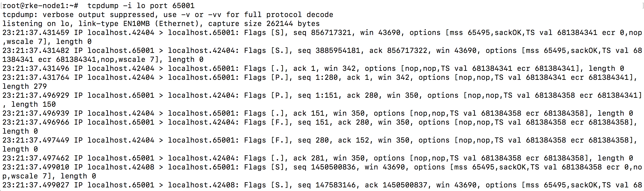Click the 'ack 281' text
The width and height of the screenshot is (644, 191).
(309, 158)
